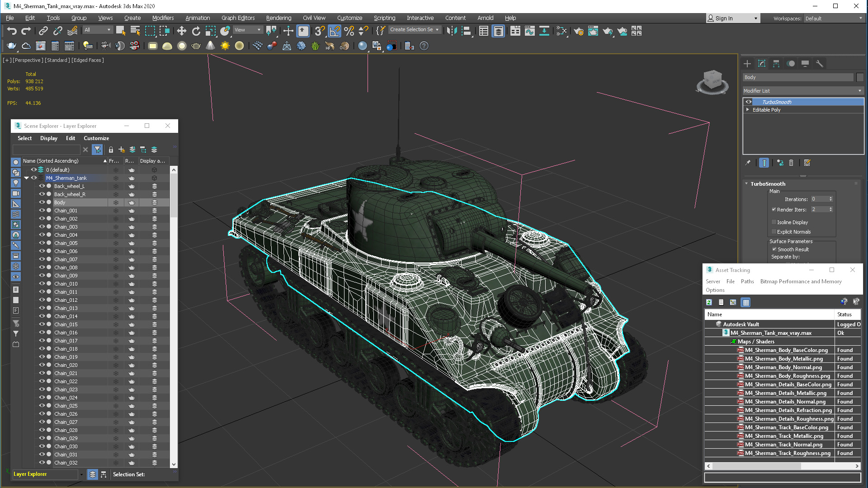Choose the Select and Move tool
This screenshot has height=488, width=868.
(x=181, y=31)
